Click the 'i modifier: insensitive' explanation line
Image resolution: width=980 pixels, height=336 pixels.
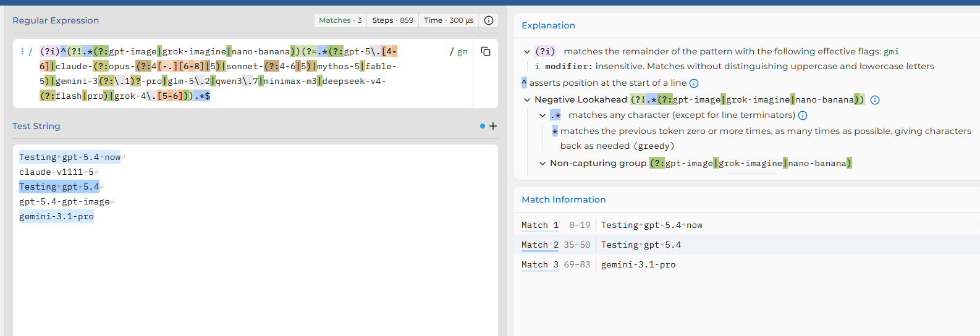734,67
